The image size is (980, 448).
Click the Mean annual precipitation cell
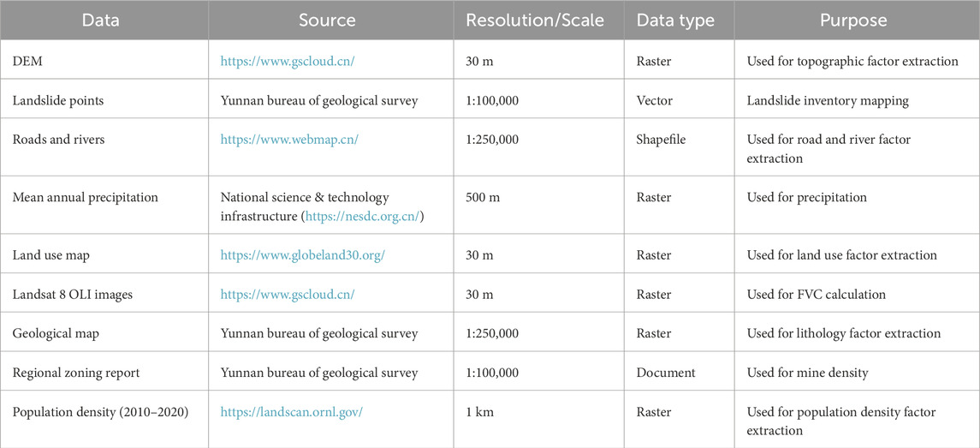point(85,198)
